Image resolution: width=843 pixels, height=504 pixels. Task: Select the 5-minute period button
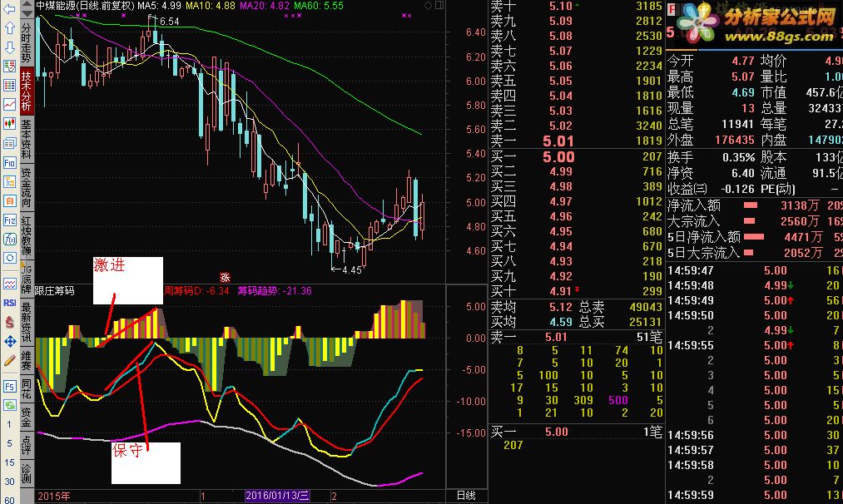(9, 443)
